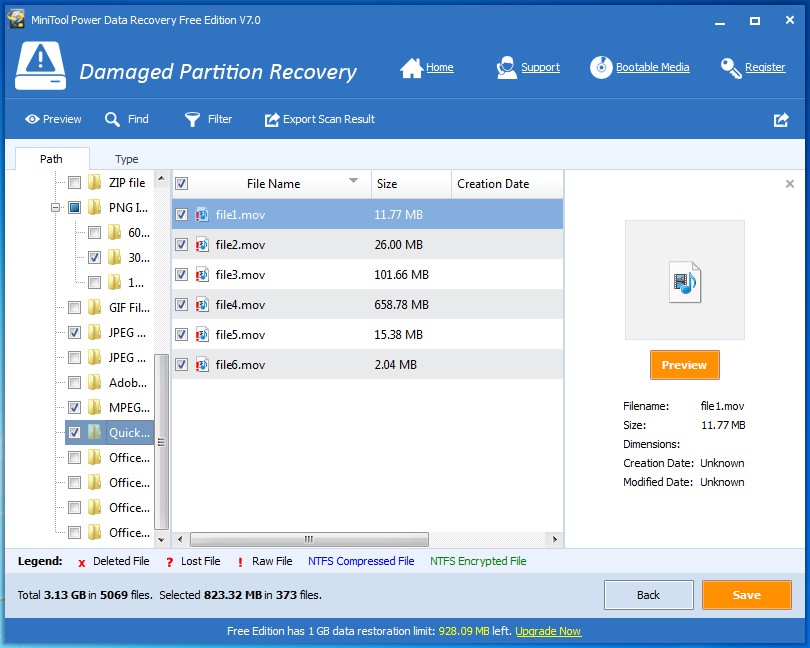Viewport: 810px width, 648px height.
Task: Open the Support link
Action: (540, 67)
